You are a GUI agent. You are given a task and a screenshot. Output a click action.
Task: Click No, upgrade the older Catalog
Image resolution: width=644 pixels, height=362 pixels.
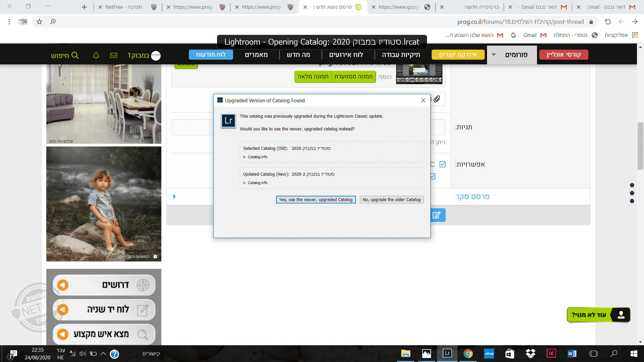coord(391,199)
